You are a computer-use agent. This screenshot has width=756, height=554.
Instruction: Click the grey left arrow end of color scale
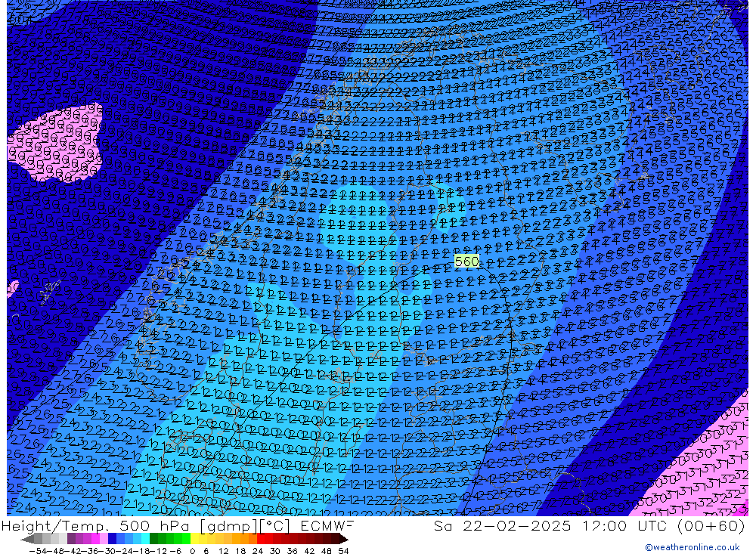point(27,539)
